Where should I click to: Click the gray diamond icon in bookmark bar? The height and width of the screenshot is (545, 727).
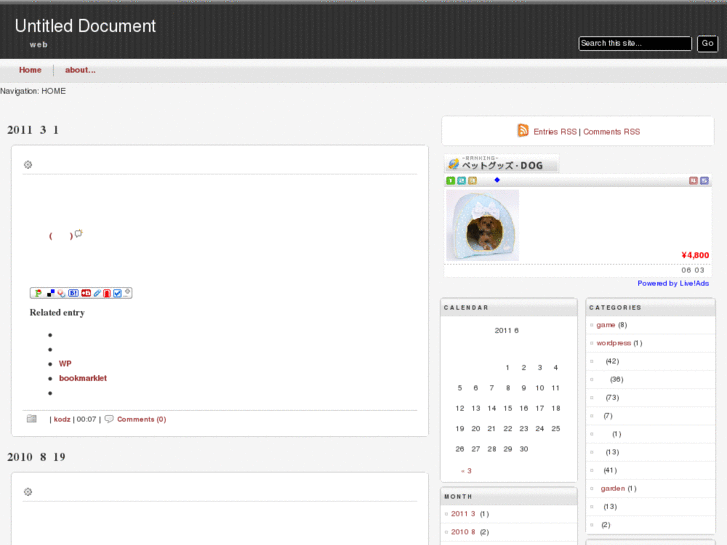point(127,292)
